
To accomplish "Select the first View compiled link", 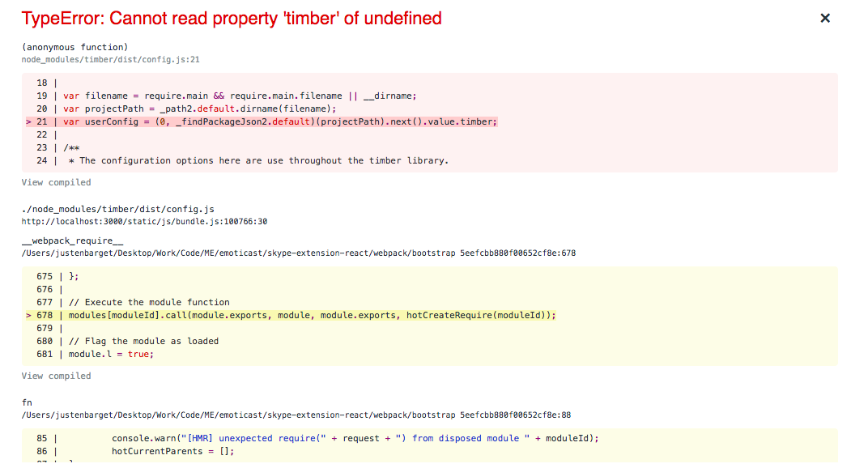I will pos(56,182).
